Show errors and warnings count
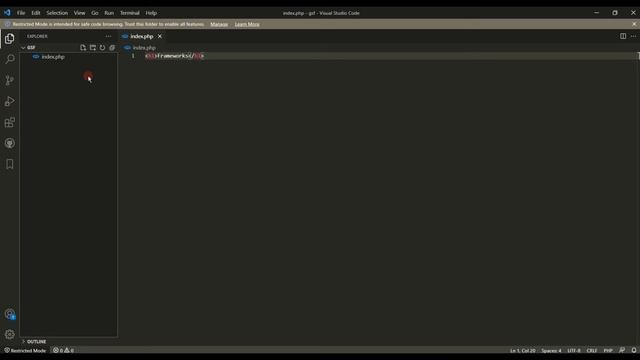Screen dimensions: 640x360 [63, 350]
